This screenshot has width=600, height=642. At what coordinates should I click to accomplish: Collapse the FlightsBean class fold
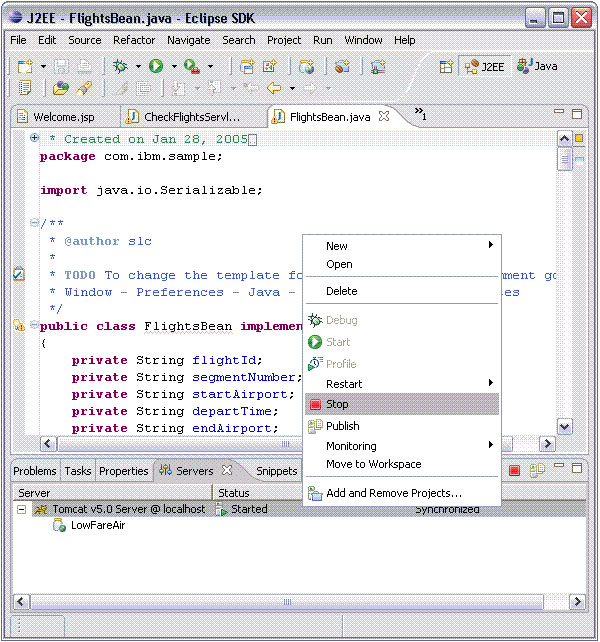tap(34, 324)
